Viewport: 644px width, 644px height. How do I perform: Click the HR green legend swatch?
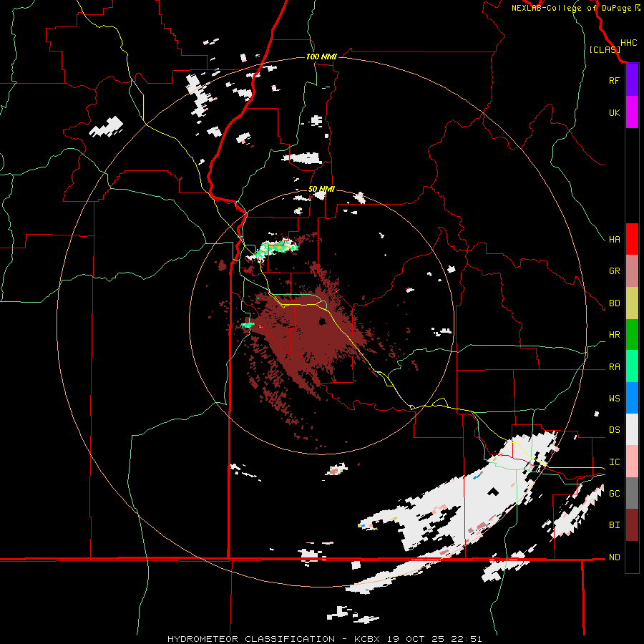[x=632, y=335]
